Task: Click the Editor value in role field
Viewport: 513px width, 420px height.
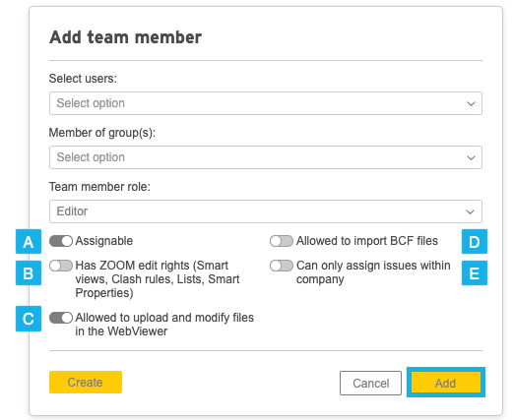Action: [x=72, y=211]
